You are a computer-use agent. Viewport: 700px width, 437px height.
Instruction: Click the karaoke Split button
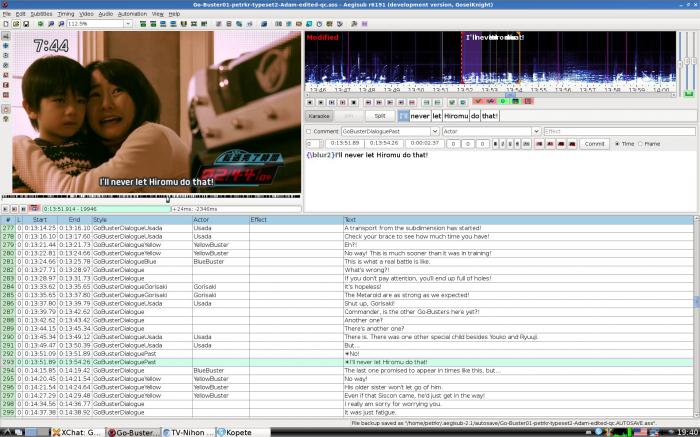pyautogui.click(x=380, y=116)
